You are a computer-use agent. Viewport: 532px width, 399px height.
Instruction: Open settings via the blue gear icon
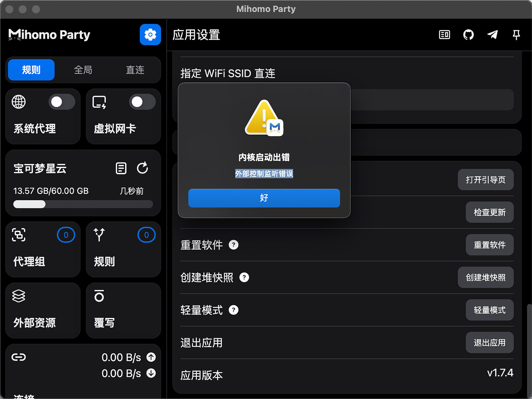pyautogui.click(x=150, y=35)
